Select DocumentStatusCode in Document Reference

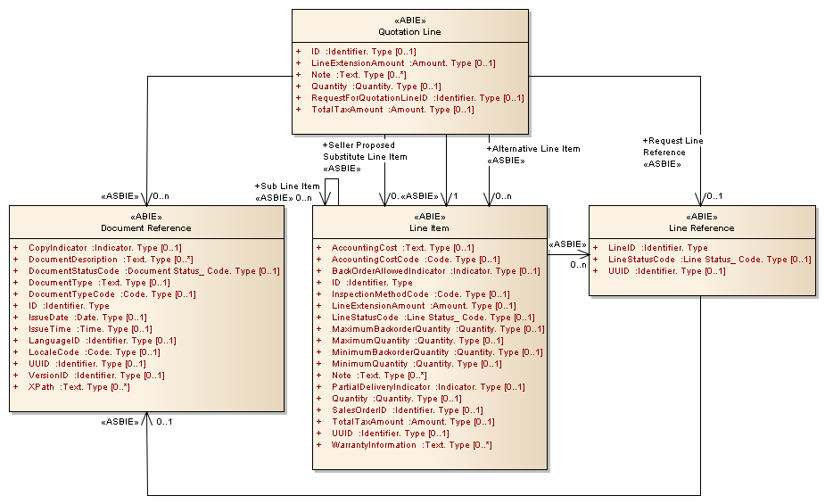tap(153, 271)
